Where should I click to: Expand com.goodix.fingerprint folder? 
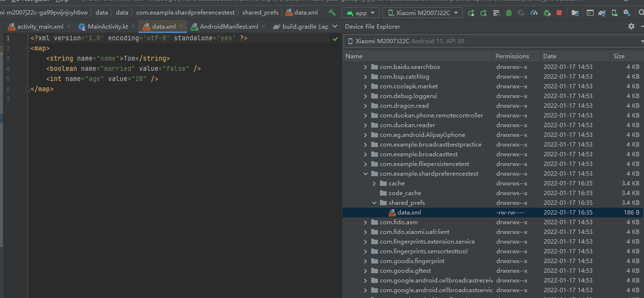click(365, 261)
